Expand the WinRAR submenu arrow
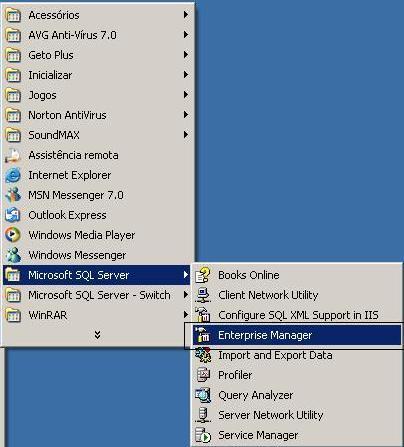This screenshot has width=404, height=447. click(186, 315)
